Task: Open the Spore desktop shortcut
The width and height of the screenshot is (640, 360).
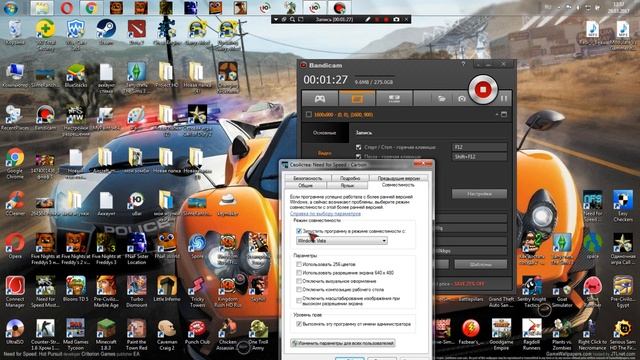Action: click(198, 246)
